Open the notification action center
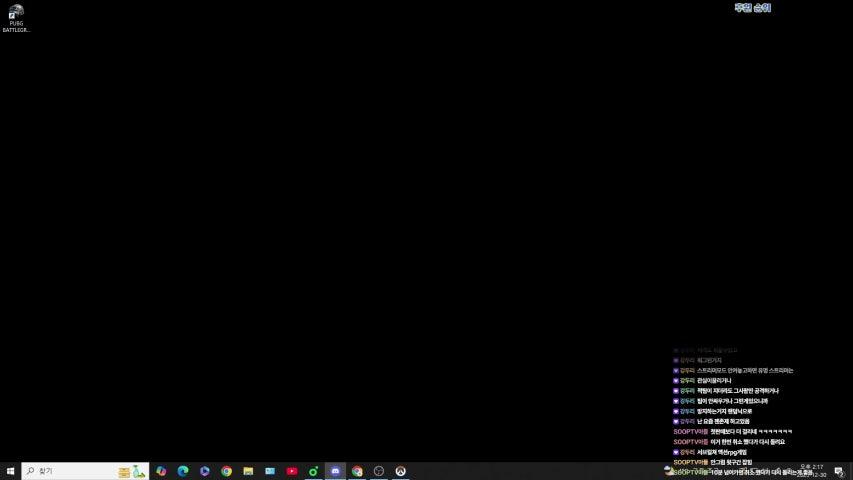This screenshot has width=853, height=480. 839,471
